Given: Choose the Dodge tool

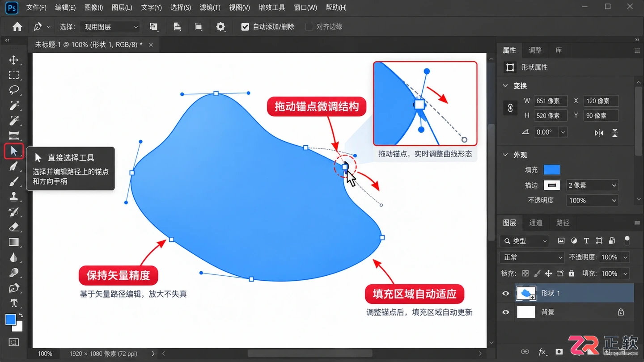Looking at the screenshot, I should 14,273.
